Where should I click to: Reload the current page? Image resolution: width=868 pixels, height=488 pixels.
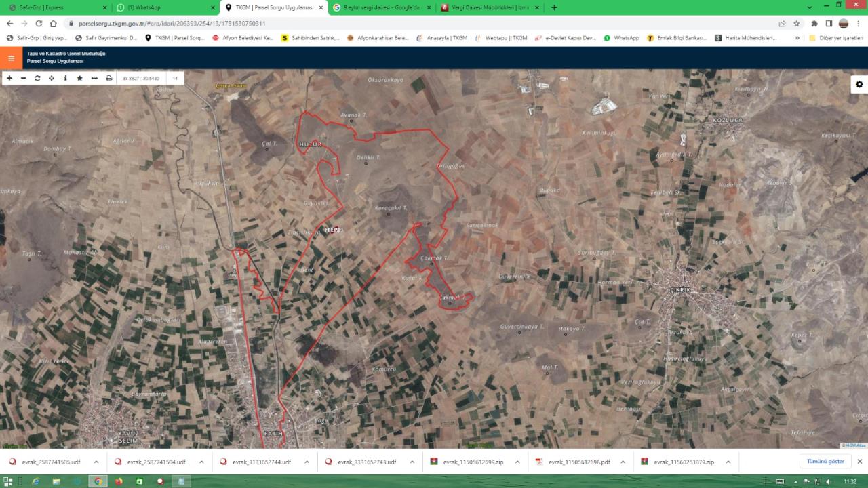point(39,23)
